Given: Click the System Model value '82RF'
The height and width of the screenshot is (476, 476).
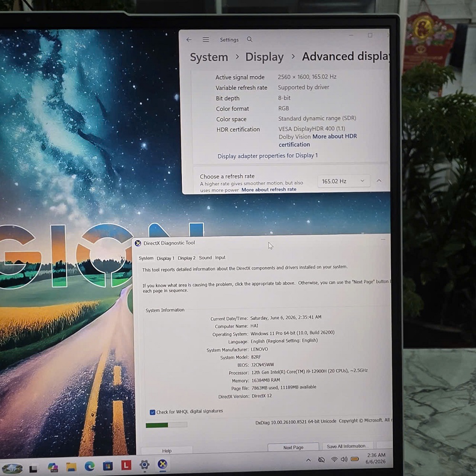Looking at the screenshot, I should [256, 357].
